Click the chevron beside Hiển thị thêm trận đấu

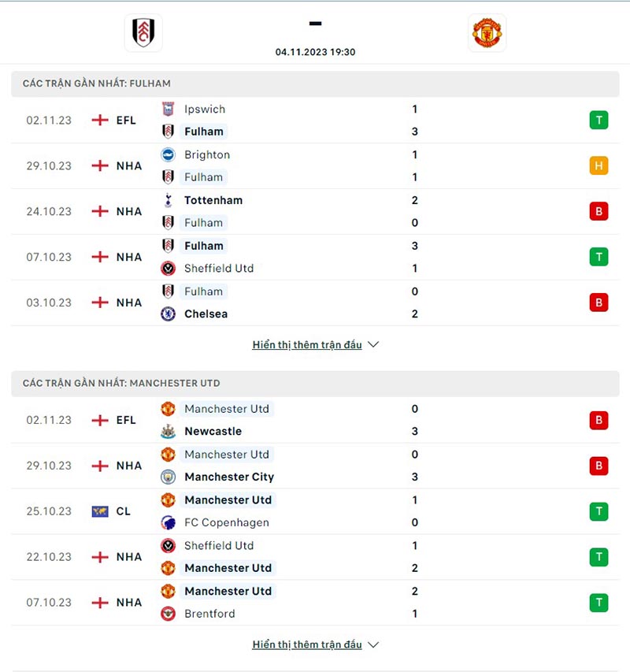(372, 344)
